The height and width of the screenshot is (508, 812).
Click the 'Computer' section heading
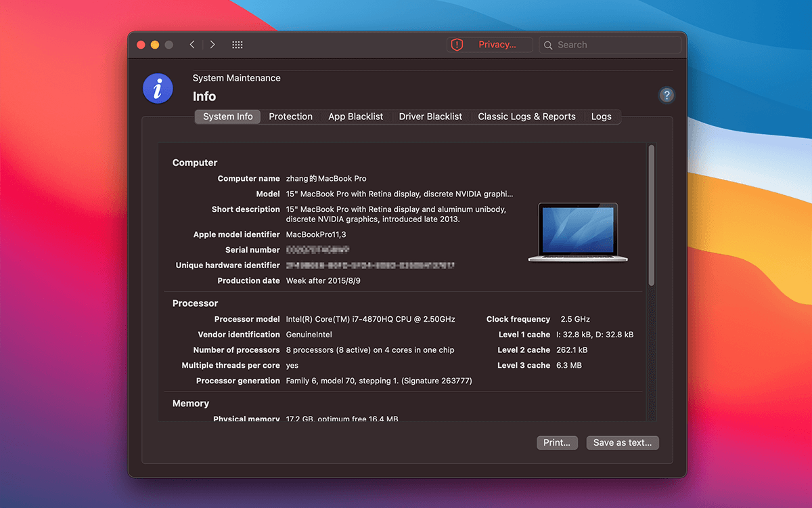coord(195,163)
